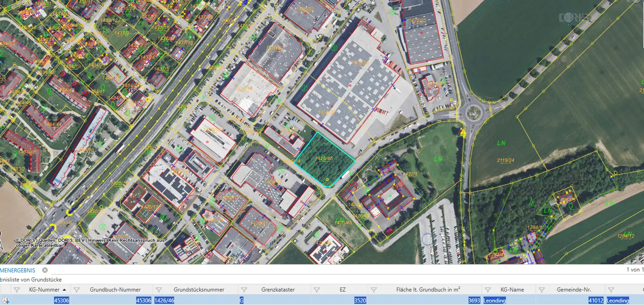Open filter for Grundbuch-Nummer column
The width and height of the screenshot is (644, 305).
pos(77,289)
